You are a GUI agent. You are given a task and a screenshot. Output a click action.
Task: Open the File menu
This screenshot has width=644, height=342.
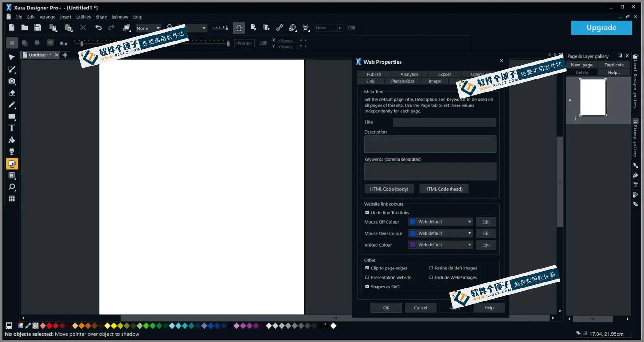click(x=19, y=17)
